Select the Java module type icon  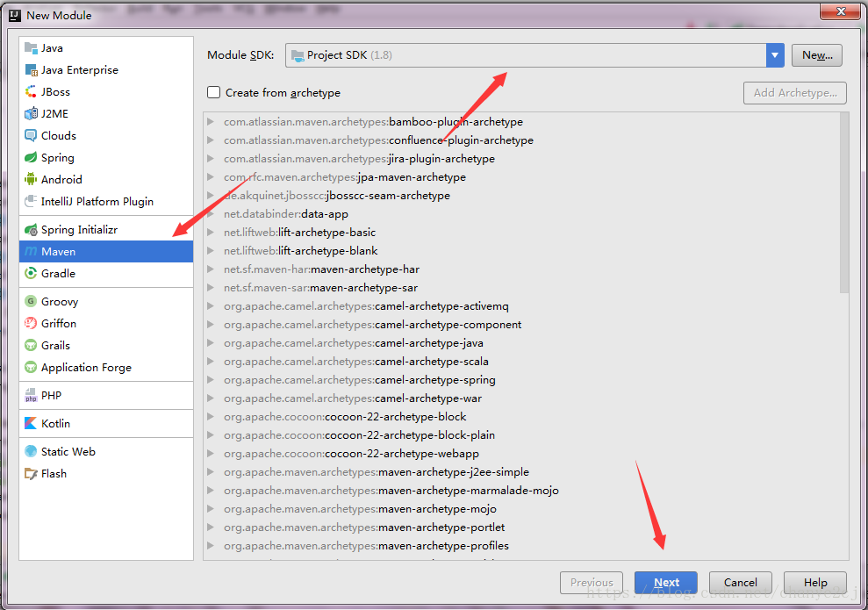(31, 48)
